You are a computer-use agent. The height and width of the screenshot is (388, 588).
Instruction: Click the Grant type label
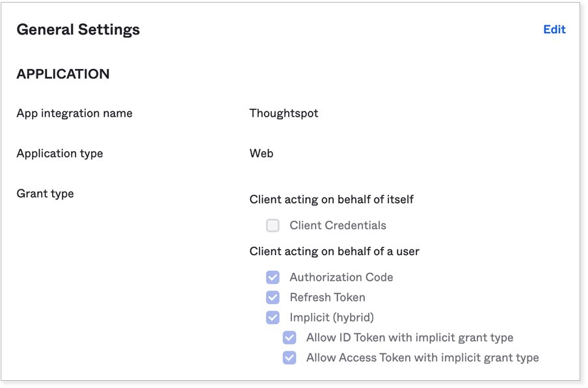pyautogui.click(x=45, y=193)
